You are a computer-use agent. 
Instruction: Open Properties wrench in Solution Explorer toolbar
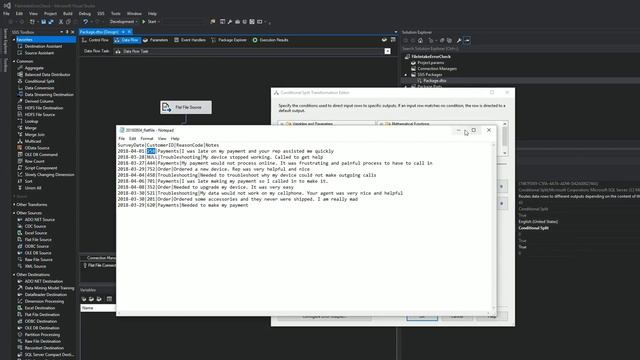459,40
